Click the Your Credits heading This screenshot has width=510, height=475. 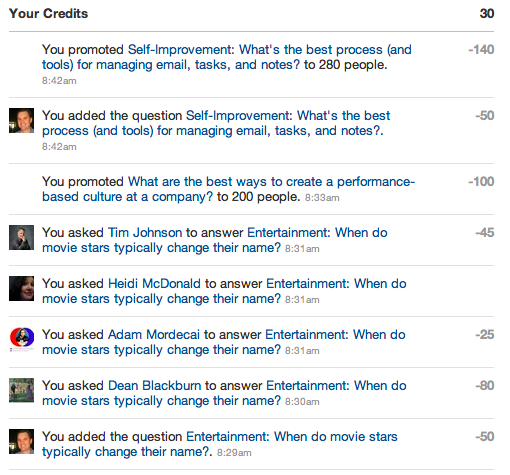point(48,14)
